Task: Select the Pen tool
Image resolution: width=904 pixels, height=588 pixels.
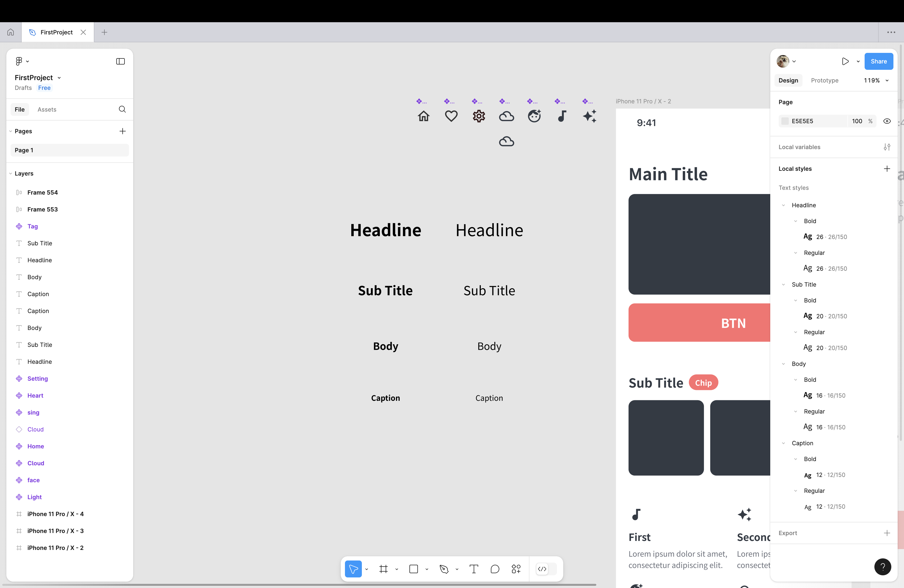Action: pyautogui.click(x=444, y=569)
